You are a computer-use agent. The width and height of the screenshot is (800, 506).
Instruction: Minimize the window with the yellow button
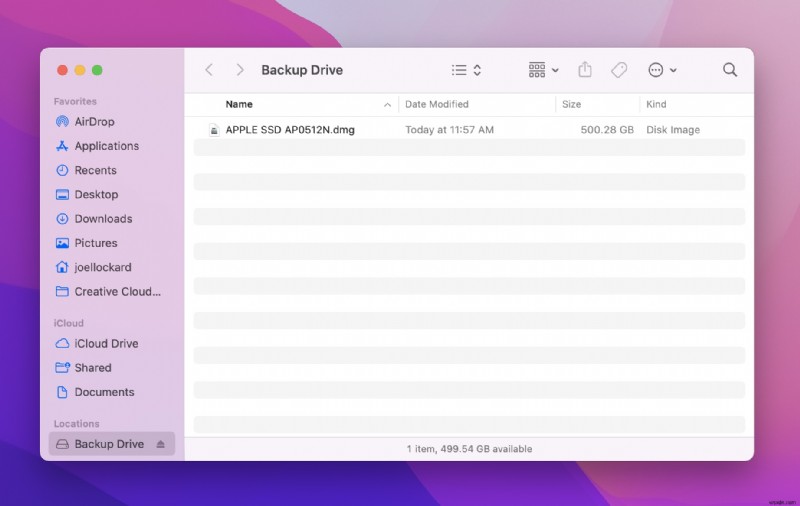tap(80, 70)
